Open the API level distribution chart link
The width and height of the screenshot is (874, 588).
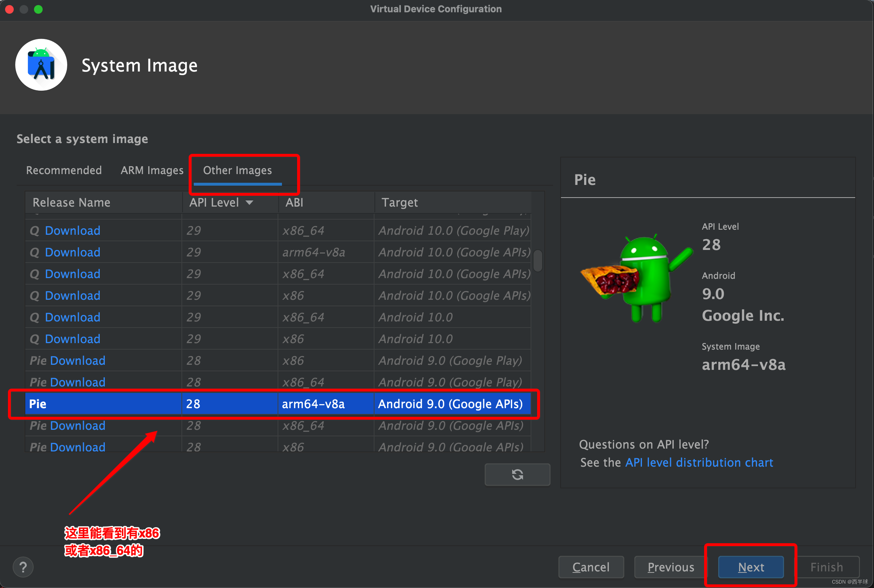(x=699, y=462)
